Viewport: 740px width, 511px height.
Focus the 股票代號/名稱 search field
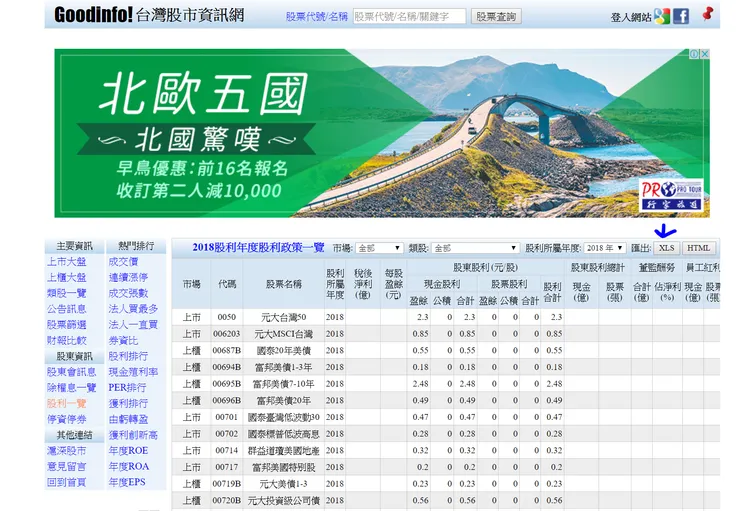coord(409,17)
